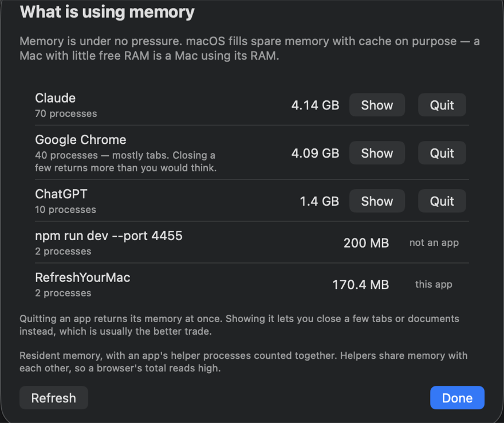Click the 200 MB memory value
504x423 pixels.
366,243
